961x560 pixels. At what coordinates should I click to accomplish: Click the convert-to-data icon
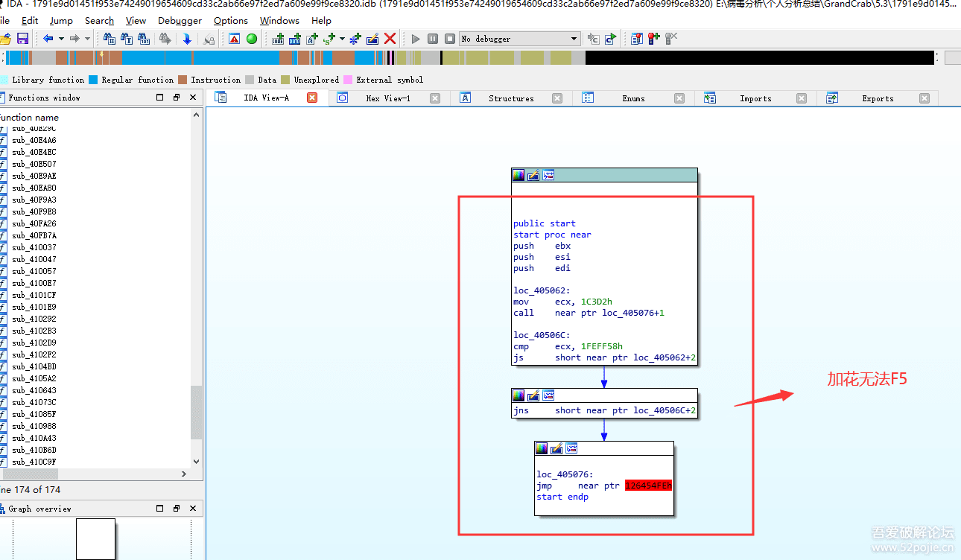click(x=295, y=38)
